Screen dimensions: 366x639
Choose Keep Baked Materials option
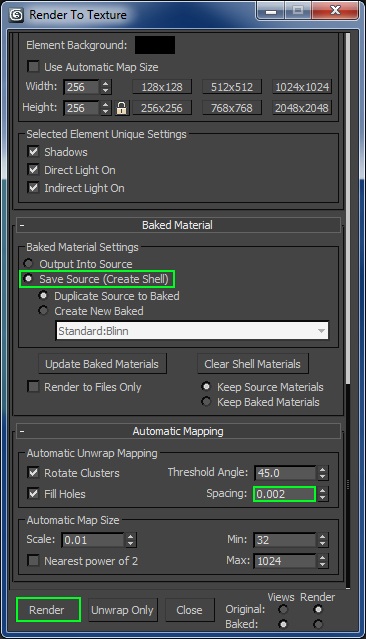(206, 402)
